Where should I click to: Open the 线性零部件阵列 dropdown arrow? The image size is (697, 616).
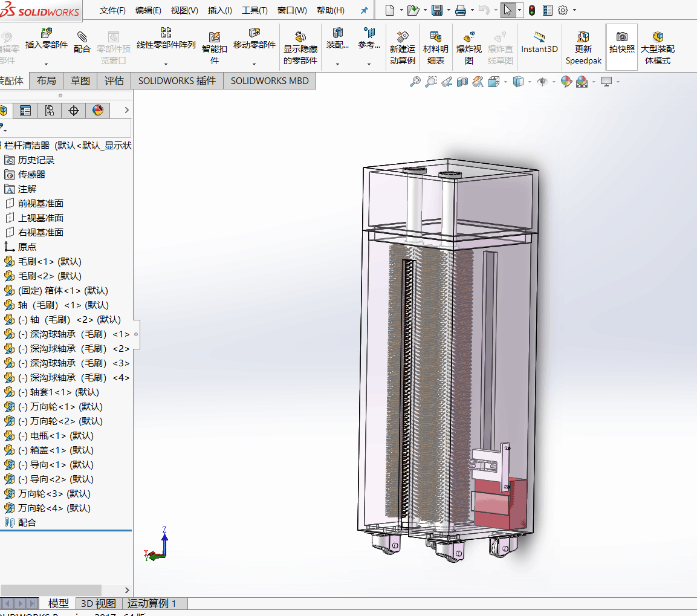coord(166,63)
